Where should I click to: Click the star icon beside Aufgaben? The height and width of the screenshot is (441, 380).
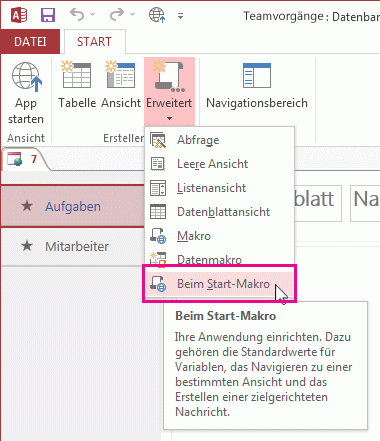tap(27, 206)
